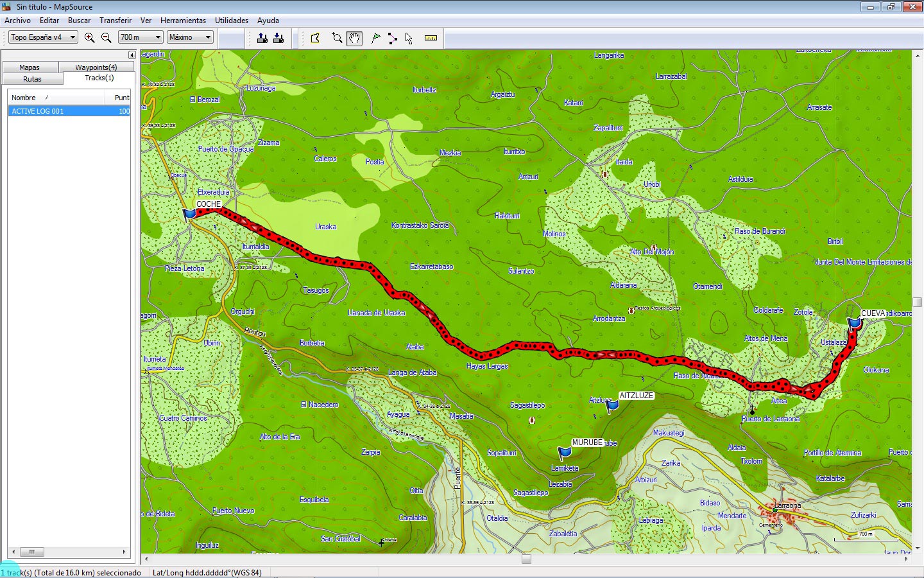924x578 pixels.
Task: Select the hand pan tool
Action: 354,38
